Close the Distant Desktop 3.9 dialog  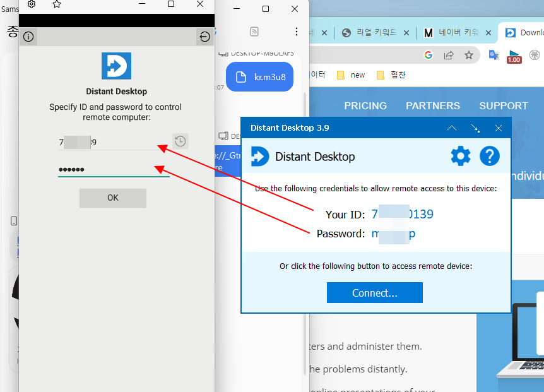coord(498,128)
